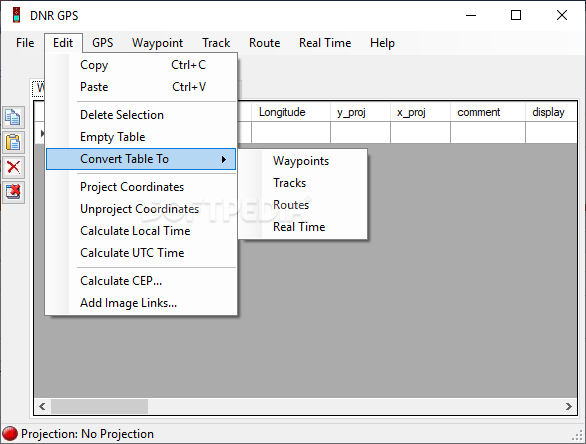586x444 pixels.
Task: Click the scrollbar left arrow
Action: [x=42, y=406]
